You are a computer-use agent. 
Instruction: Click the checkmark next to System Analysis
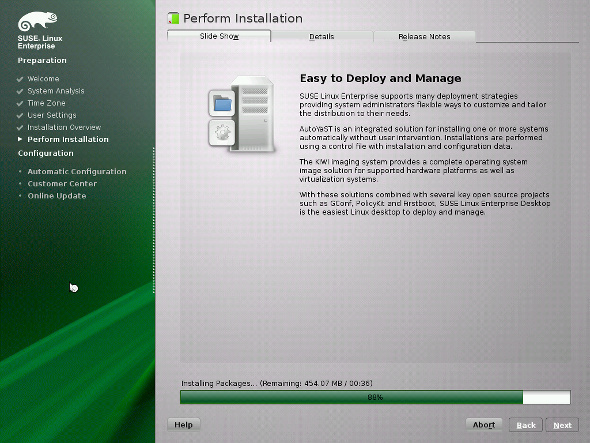(x=20, y=91)
